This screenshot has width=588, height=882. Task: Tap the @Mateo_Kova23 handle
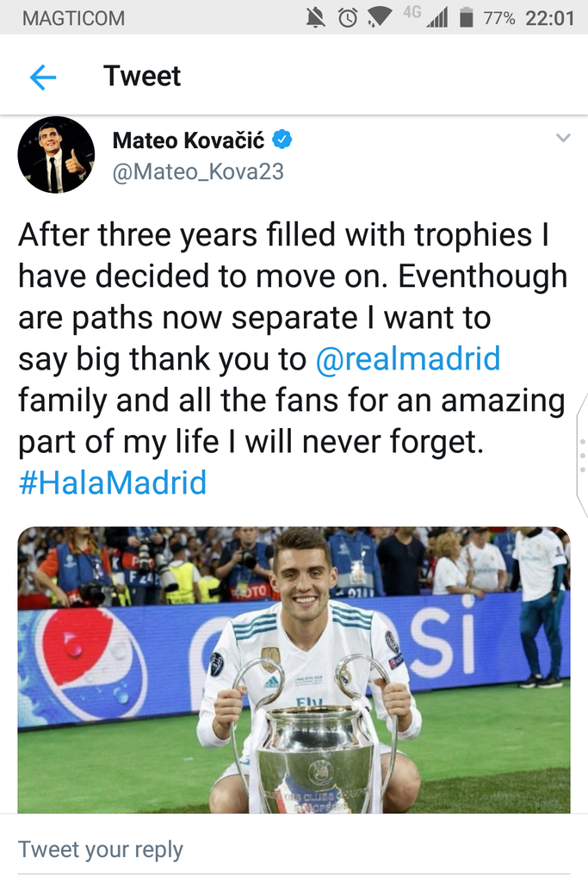[x=198, y=171]
